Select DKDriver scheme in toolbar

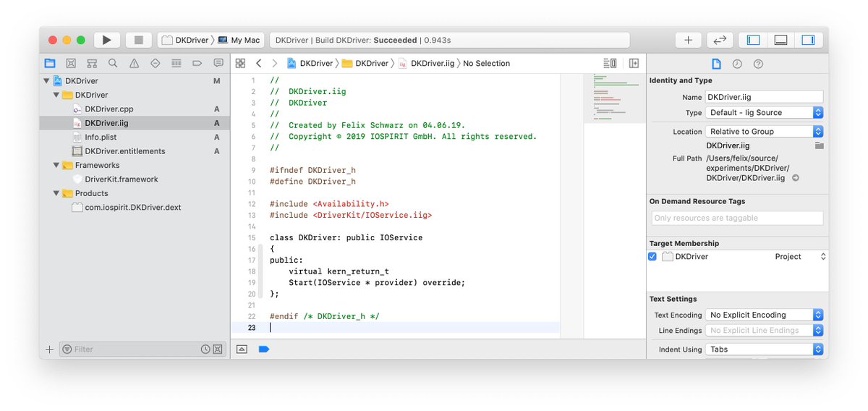click(185, 41)
